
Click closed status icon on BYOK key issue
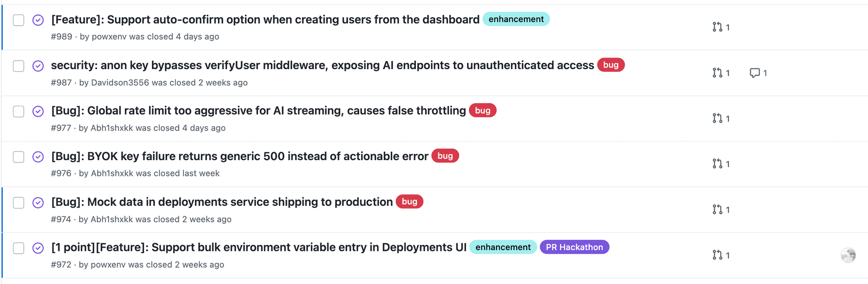pyautogui.click(x=38, y=157)
